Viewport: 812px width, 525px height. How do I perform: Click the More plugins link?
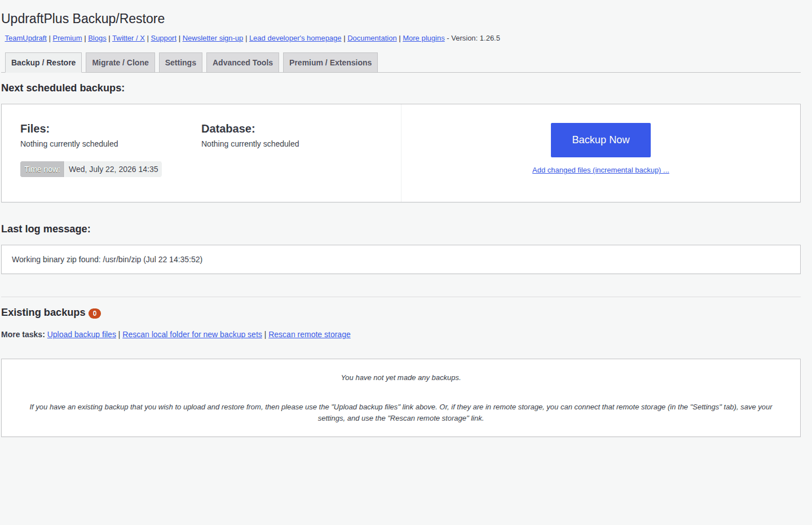tap(423, 38)
